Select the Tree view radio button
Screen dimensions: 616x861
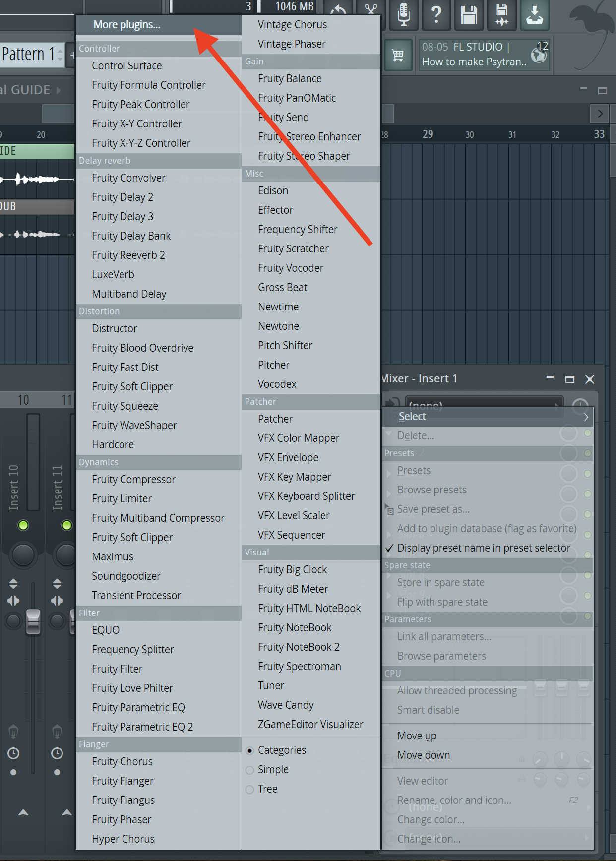250,789
